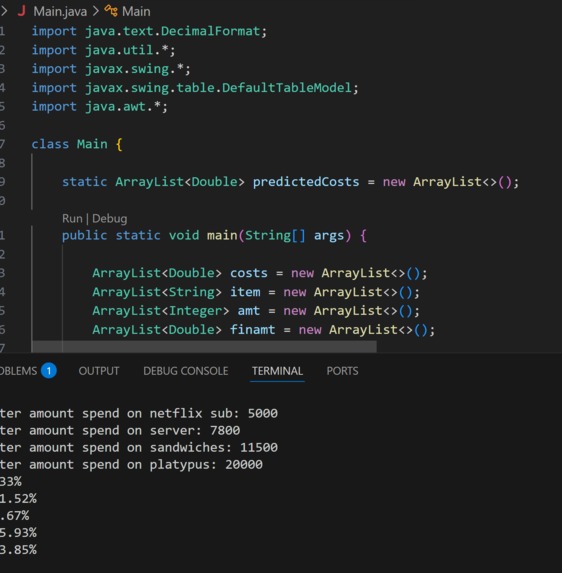
Task: Click the Java file icon in breadcrumb
Action: pos(22,11)
